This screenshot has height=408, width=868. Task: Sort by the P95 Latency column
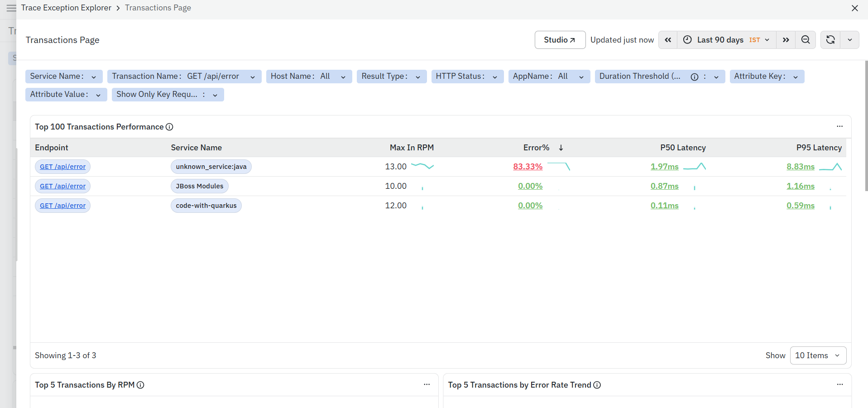tap(819, 148)
